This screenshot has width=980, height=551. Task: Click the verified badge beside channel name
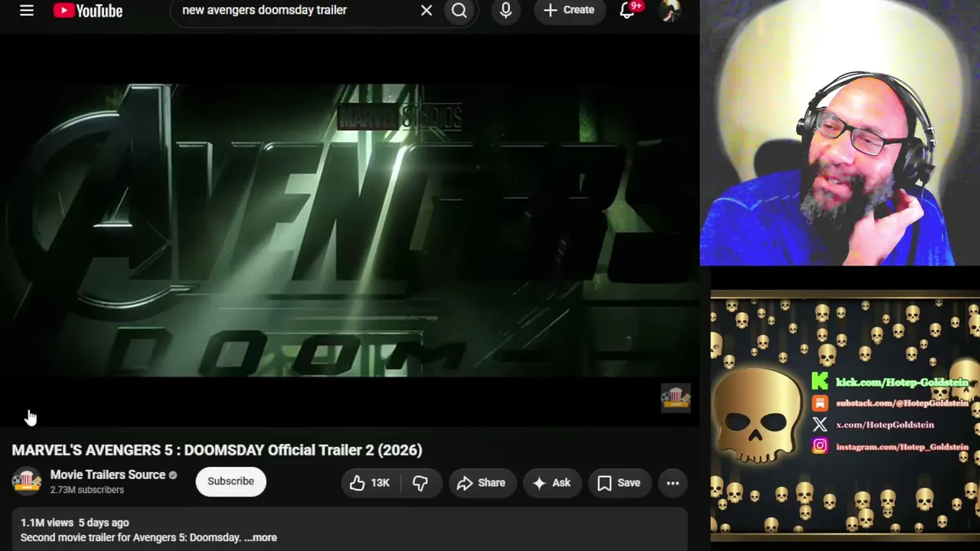point(173,475)
